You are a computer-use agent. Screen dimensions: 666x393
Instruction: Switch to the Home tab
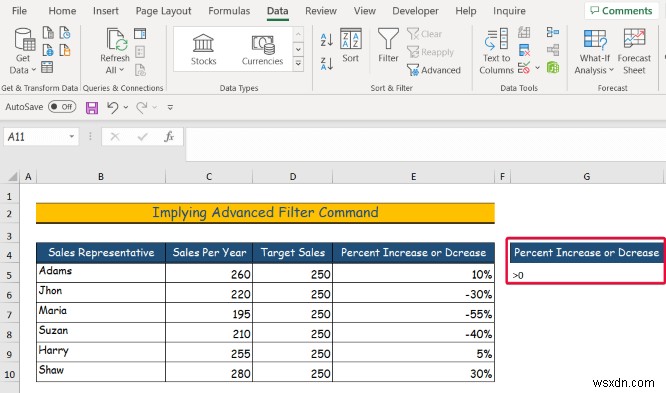[x=62, y=11]
